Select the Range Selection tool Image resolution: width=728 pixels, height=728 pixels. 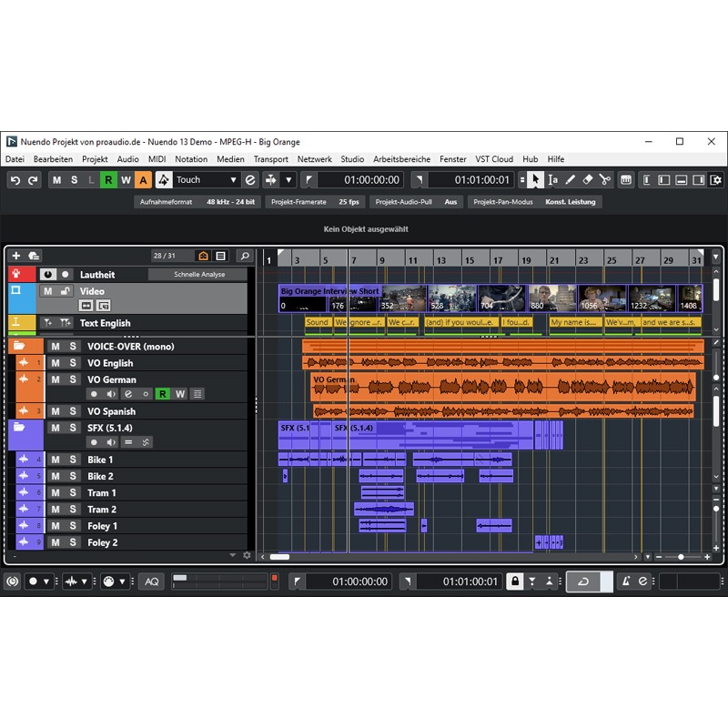tap(552, 179)
